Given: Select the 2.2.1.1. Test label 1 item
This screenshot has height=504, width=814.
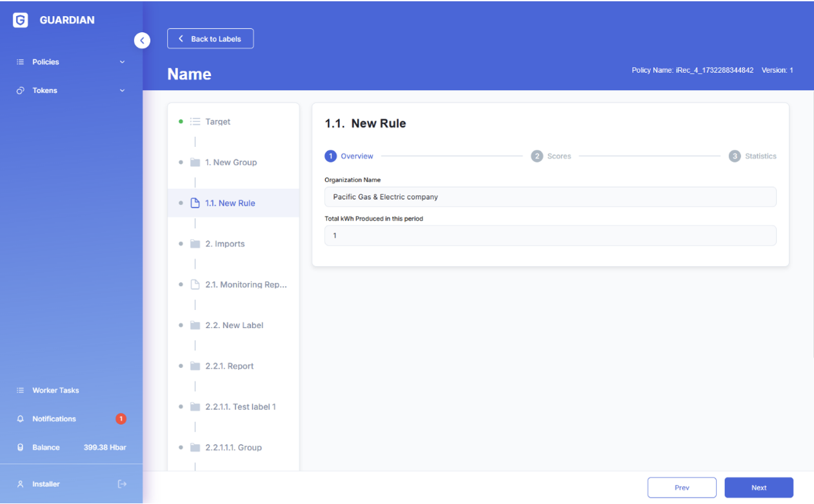Looking at the screenshot, I should 240,407.
